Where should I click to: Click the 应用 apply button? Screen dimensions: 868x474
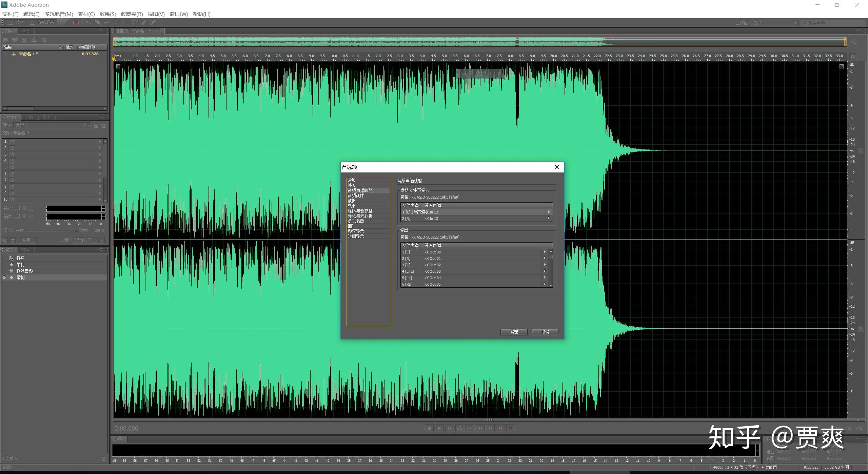coord(26,240)
